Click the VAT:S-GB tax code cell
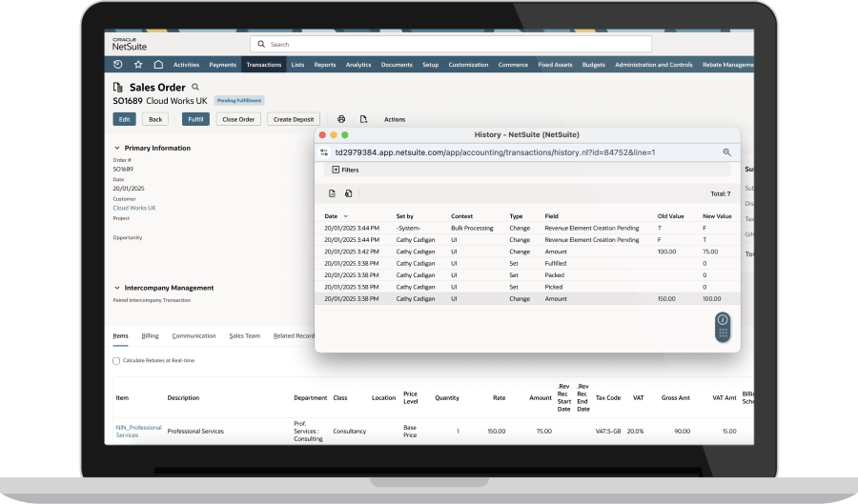858x504 pixels. [608, 432]
